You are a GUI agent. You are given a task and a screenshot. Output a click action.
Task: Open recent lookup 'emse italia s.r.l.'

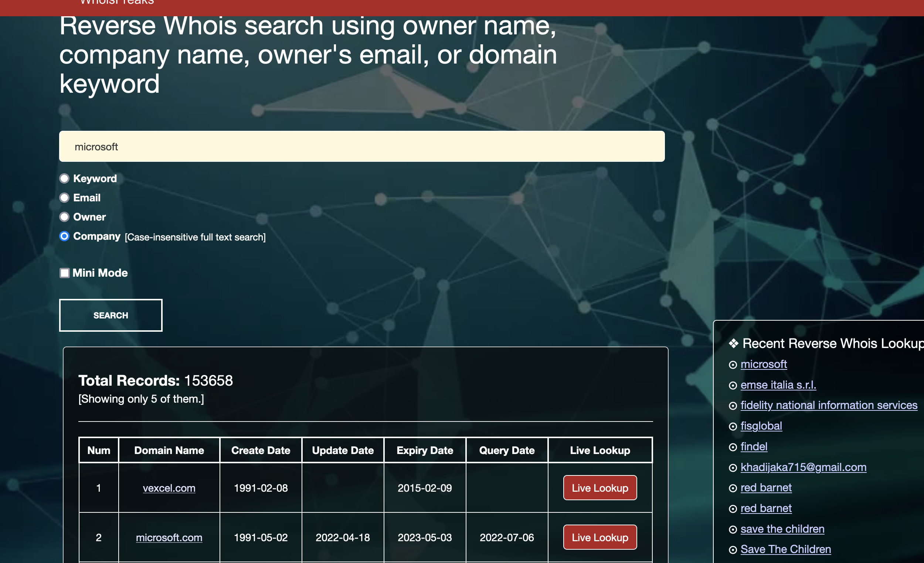click(778, 385)
